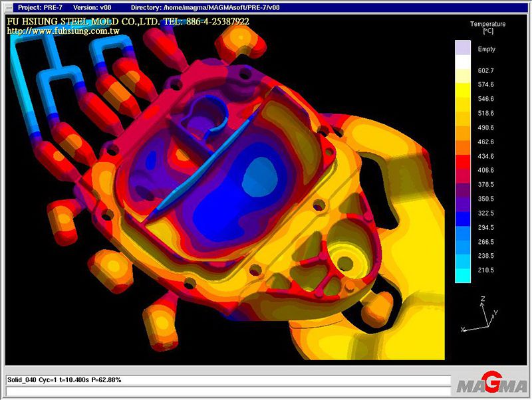Click the Empty color swatch in legend
The width and height of the screenshot is (532, 400).
pos(463,48)
